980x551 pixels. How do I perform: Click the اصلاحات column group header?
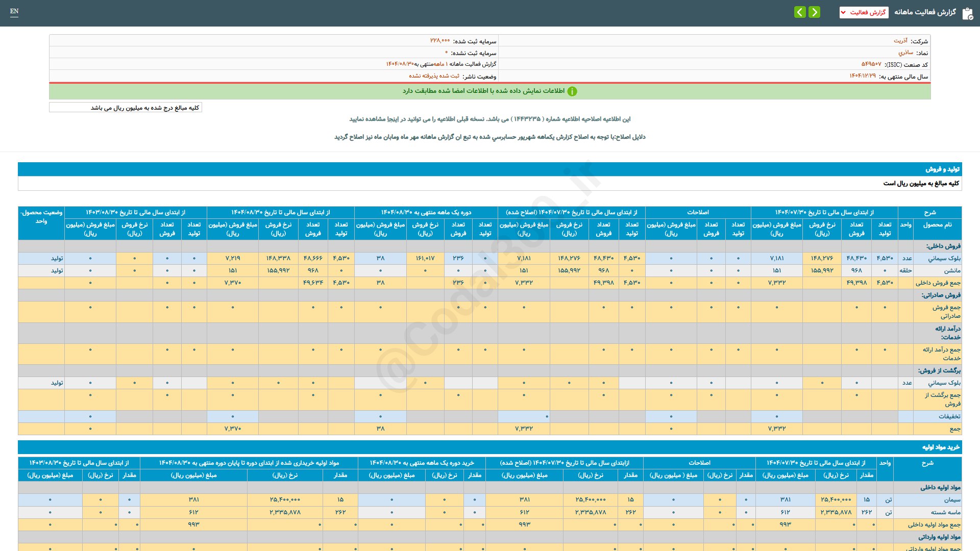pos(697,212)
